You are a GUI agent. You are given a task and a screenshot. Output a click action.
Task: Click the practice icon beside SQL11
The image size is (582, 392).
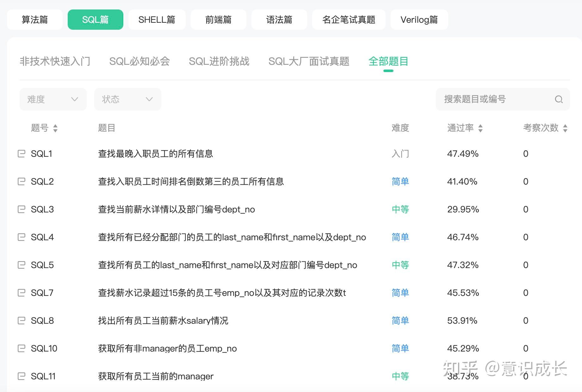coord(21,376)
